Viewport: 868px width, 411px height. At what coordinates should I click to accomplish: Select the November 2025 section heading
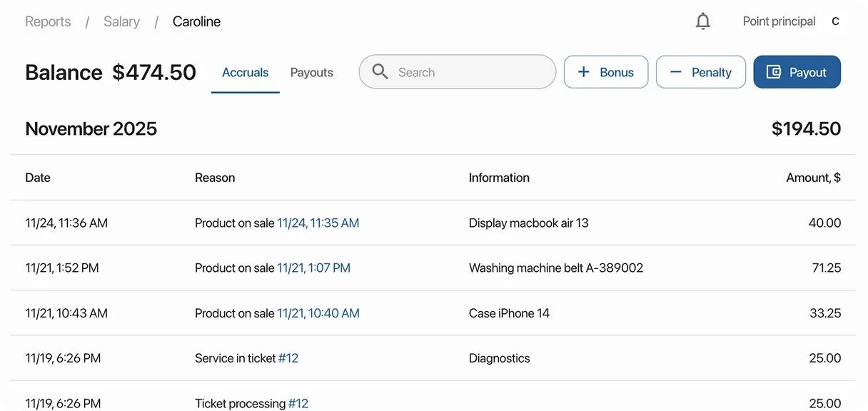[91, 129]
